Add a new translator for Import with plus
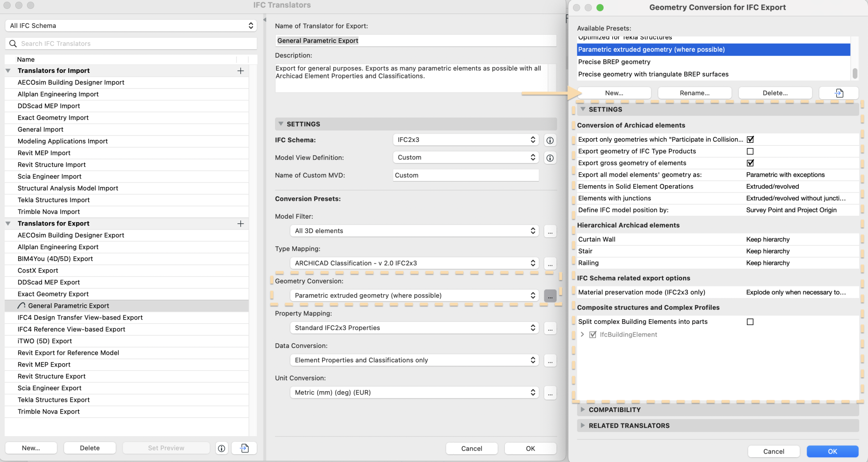The image size is (868, 462). (240, 71)
